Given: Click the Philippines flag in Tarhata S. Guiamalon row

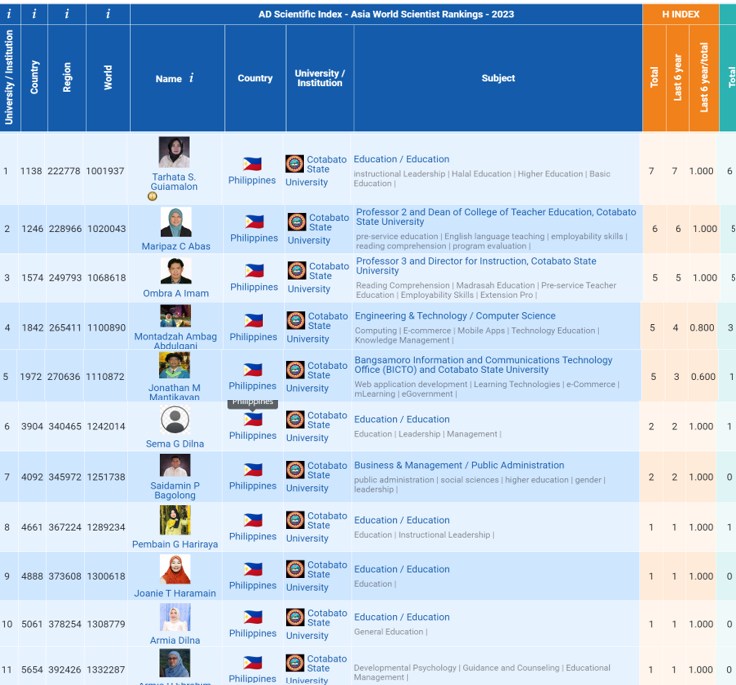Looking at the screenshot, I should (252, 164).
